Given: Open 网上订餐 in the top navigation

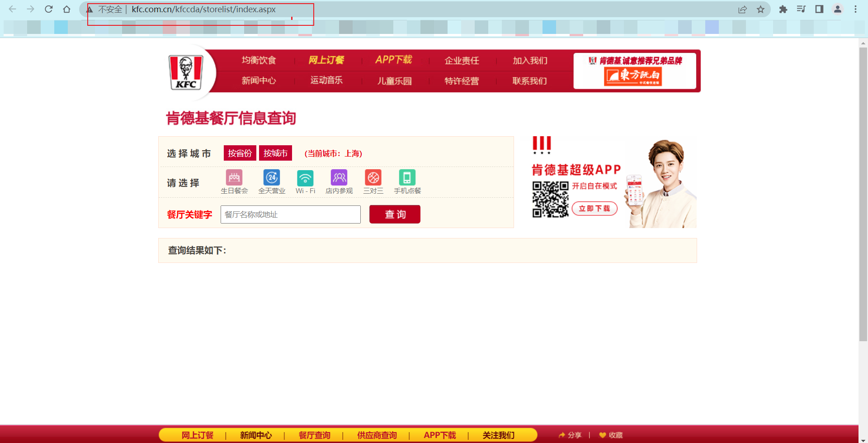Looking at the screenshot, I should tap(326, 60).
